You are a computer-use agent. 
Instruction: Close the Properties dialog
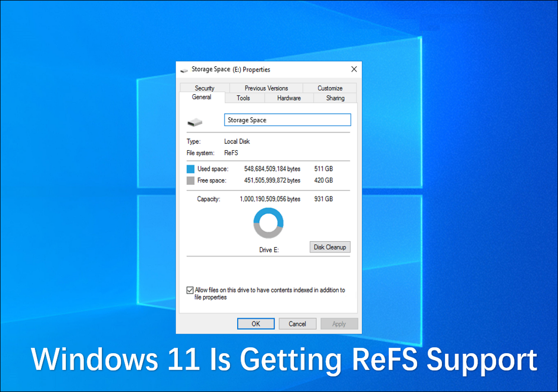(x=354, y=69)
